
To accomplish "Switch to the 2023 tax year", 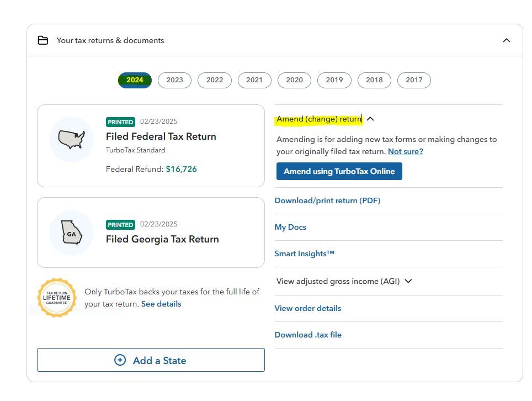I will [x=175, y=80].
